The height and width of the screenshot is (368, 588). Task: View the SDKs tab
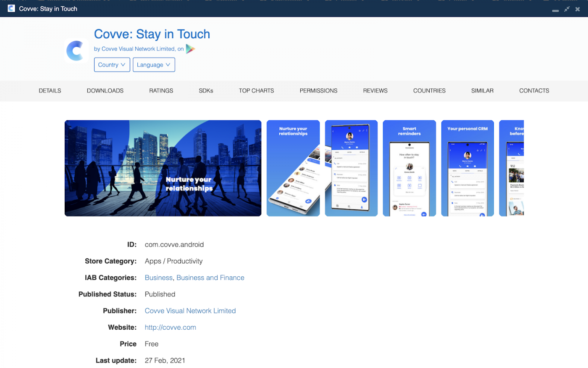(x=206, y=90)
